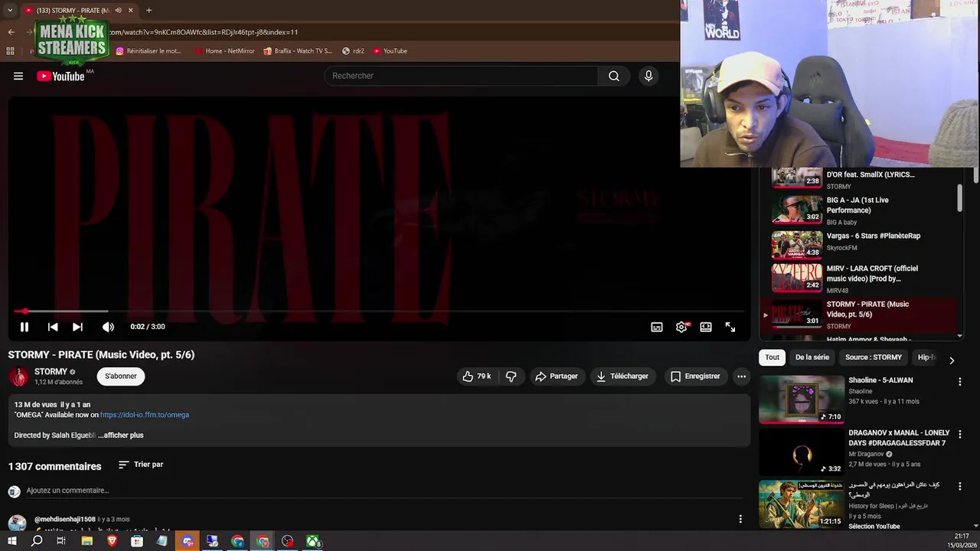Open options menu for DRAGANOV video
Image resolution: width=980 pixels, height=551 pixels.
[960, 434]
